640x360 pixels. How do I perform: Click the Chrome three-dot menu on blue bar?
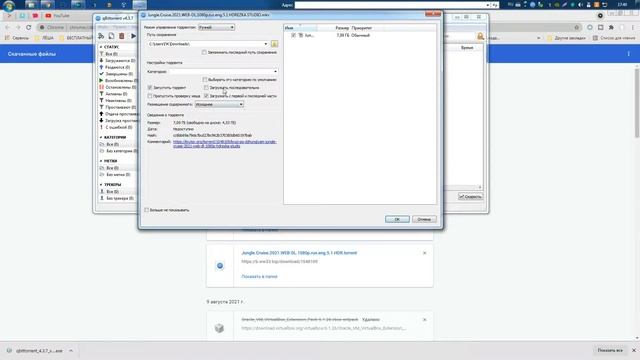click(629, 54)
